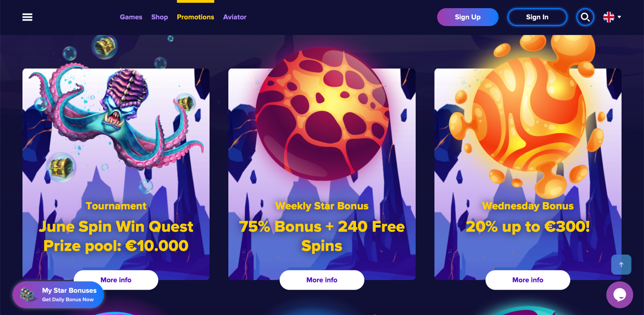Click the search magnifier icon

coord(585,17)
